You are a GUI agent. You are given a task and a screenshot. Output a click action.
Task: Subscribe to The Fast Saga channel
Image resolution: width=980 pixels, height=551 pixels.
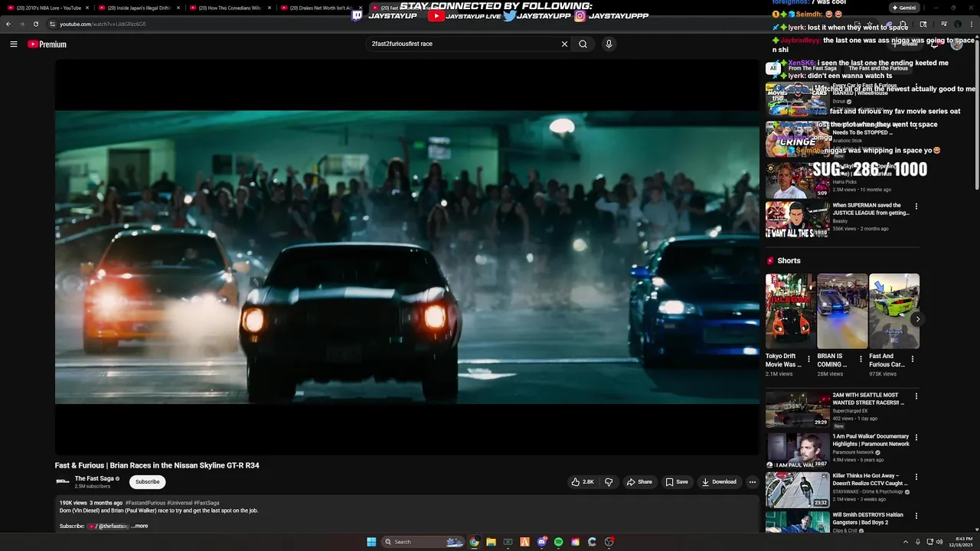[148, 482]
